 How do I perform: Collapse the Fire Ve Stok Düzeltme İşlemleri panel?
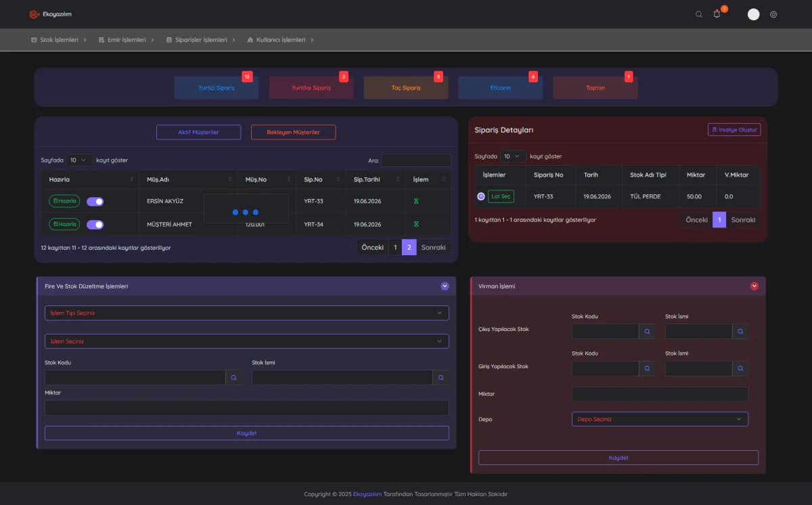(x=445, y=286)
